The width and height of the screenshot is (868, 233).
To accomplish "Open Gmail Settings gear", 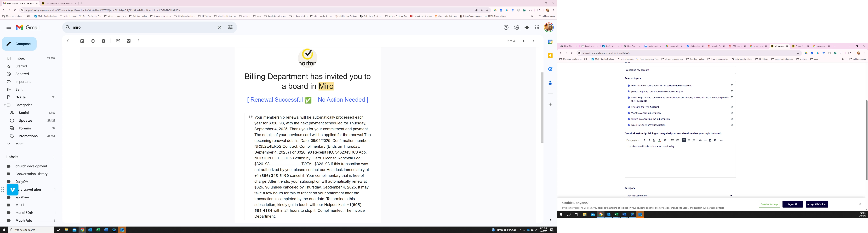I will click(x=517, y=28).
